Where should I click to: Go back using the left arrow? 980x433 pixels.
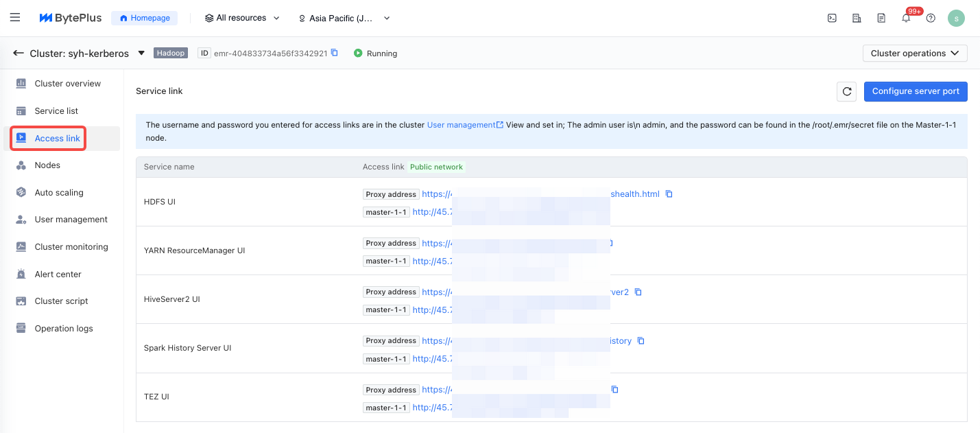pos(19,53)
